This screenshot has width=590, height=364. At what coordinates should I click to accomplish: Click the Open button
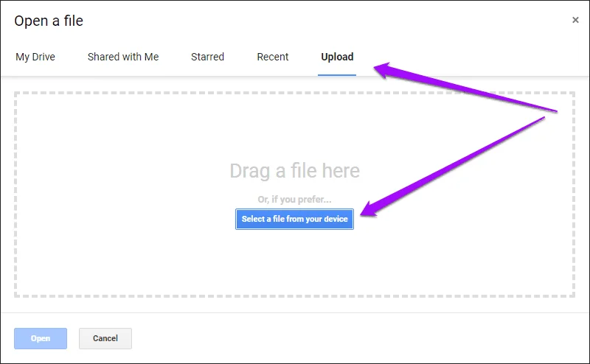41,338
